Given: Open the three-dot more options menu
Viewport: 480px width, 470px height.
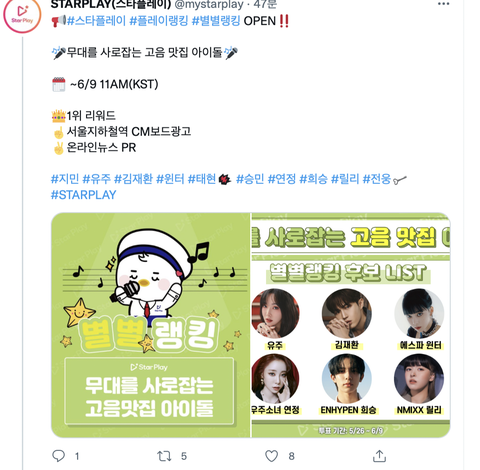Looking at the screenshot, I should coord(443,4).
